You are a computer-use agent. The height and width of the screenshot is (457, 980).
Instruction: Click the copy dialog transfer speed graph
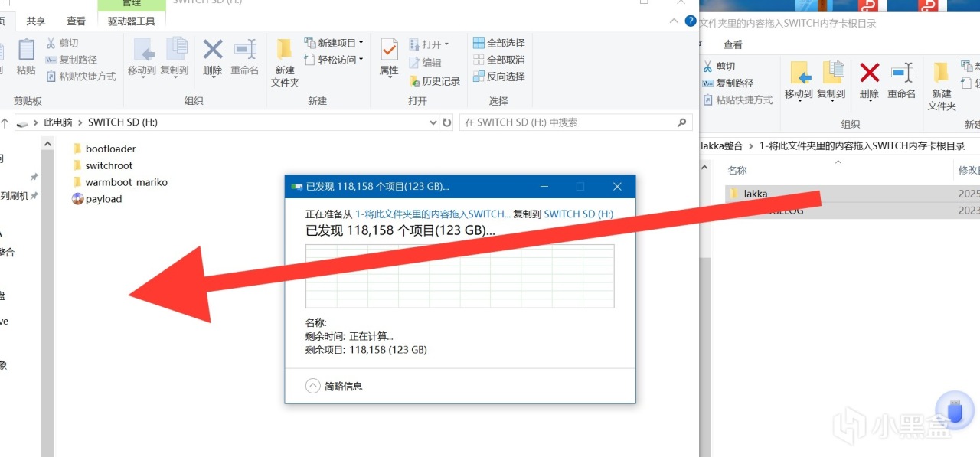(459, 276)
